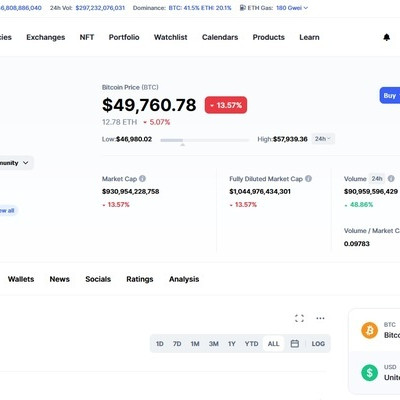
Task: Click the USD dollar currency icon
Action: click(x=370, y=373)
